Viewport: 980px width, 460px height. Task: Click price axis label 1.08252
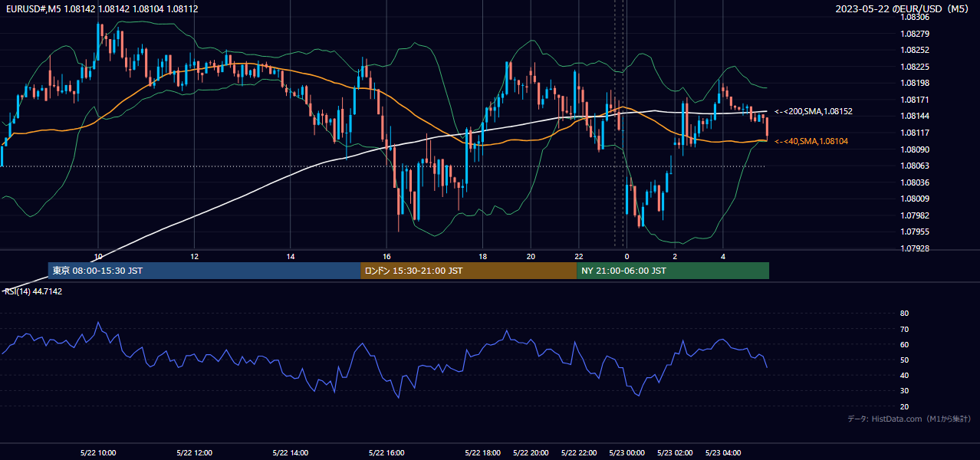[915, 50]
